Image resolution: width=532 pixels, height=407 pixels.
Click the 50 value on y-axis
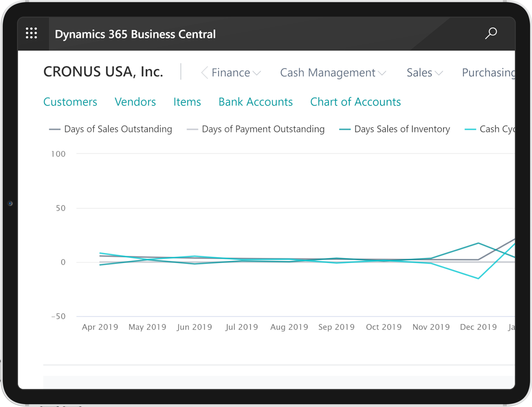[x=61, y=208]
